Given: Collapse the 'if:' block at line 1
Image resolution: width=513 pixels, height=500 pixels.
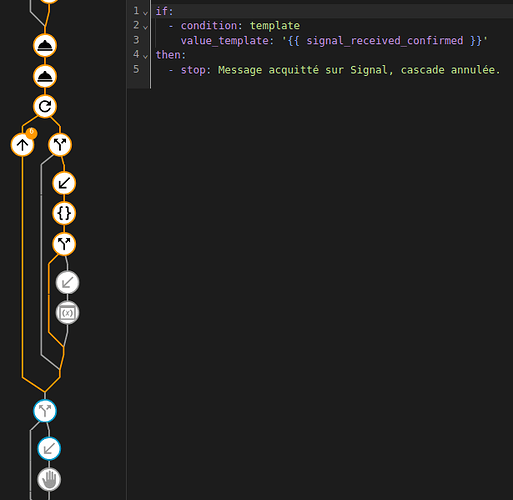Looking at the screenshot, I should click(145, 13).
